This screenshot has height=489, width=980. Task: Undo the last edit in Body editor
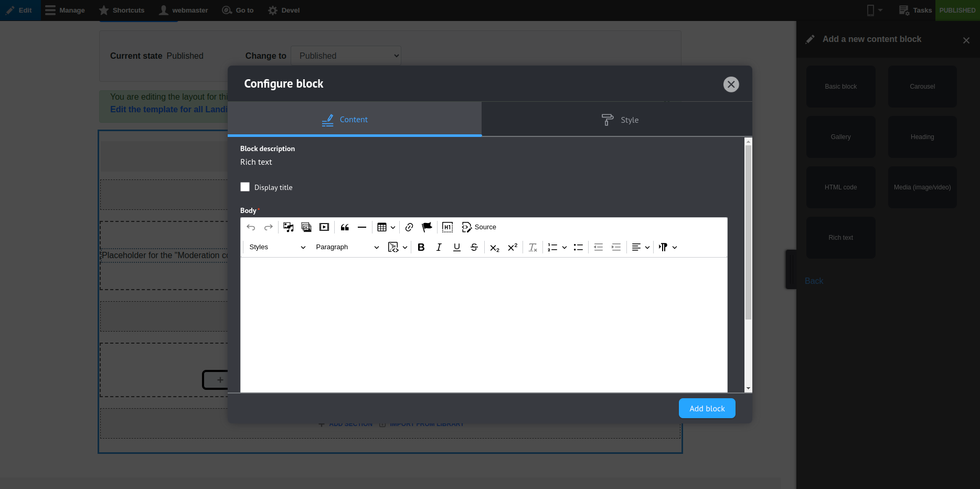(x=251, y=227)
